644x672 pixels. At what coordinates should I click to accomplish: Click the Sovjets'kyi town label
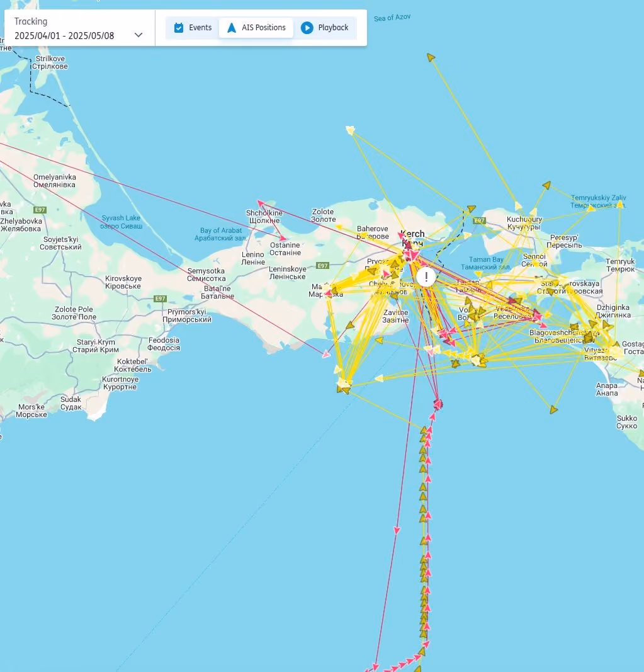click(x=60, y=243)
